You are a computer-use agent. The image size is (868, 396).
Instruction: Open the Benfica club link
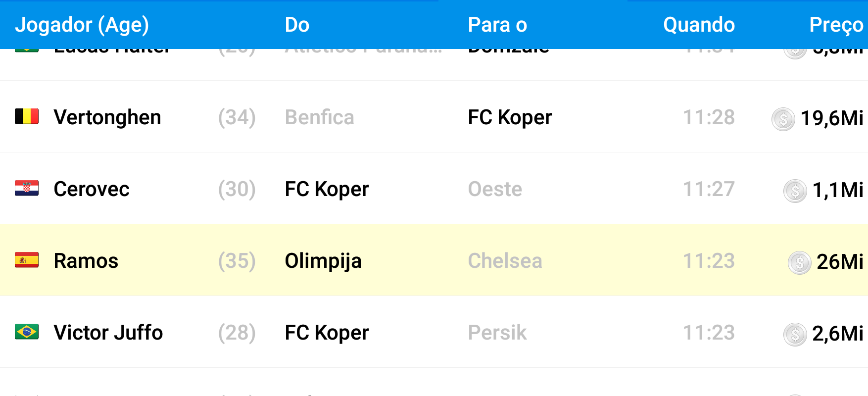click(319, 118)
